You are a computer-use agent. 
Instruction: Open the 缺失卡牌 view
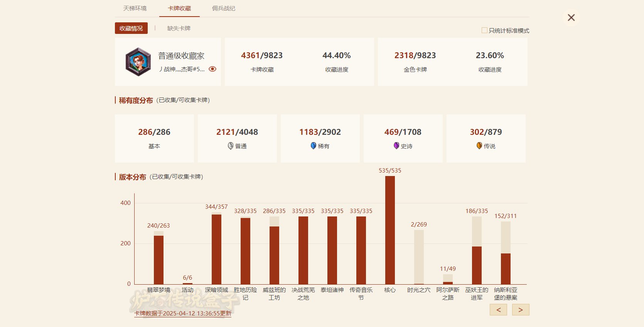point(179,28)
